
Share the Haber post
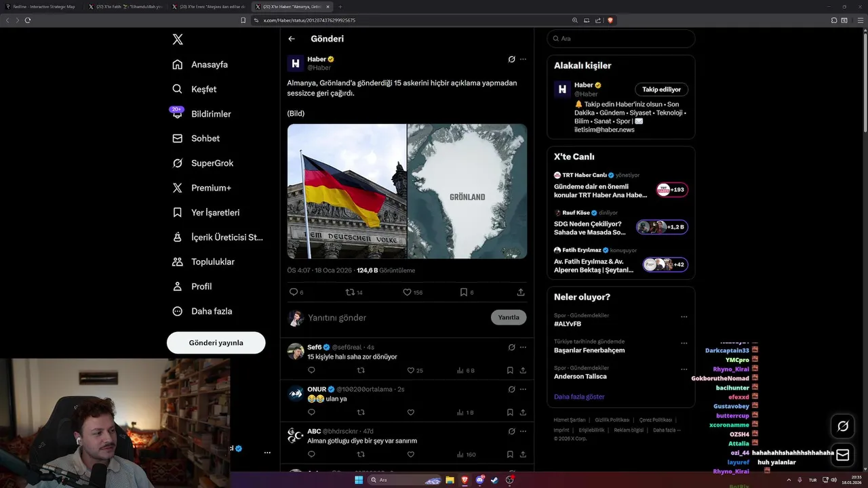pyautogui.click(x=521, y=292)
